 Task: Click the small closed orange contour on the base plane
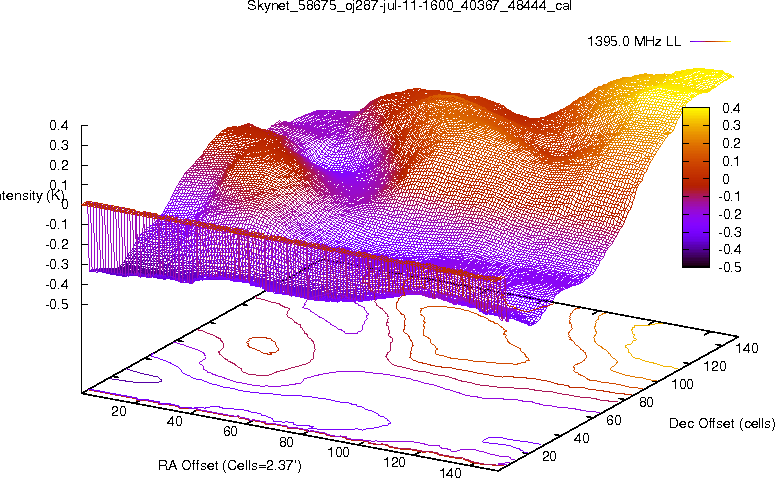coord(262,345)
